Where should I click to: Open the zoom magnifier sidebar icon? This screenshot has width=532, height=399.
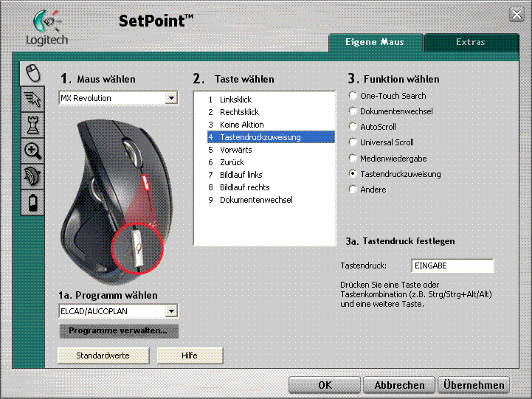pyautogui.click(x=32, y=151)
